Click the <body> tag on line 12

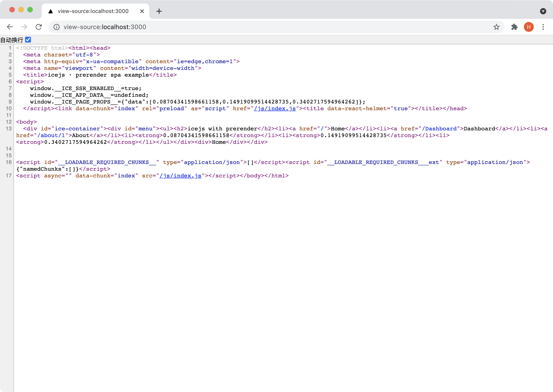pyautogui.click(x=26, y=122)
